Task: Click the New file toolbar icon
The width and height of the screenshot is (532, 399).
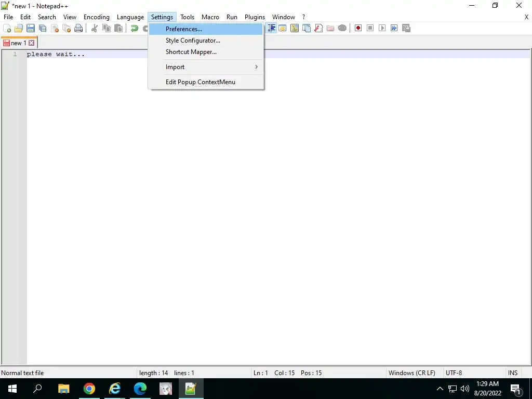Action: tap(7, 28)
